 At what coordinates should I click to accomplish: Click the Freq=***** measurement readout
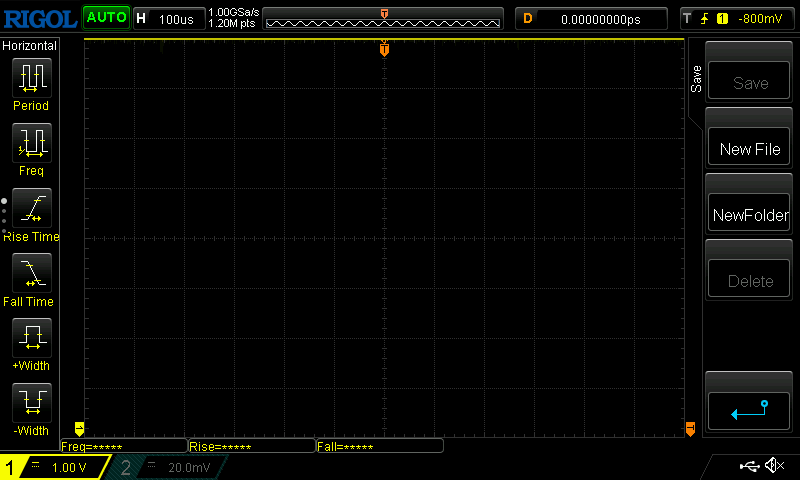[x=124, y=446]
